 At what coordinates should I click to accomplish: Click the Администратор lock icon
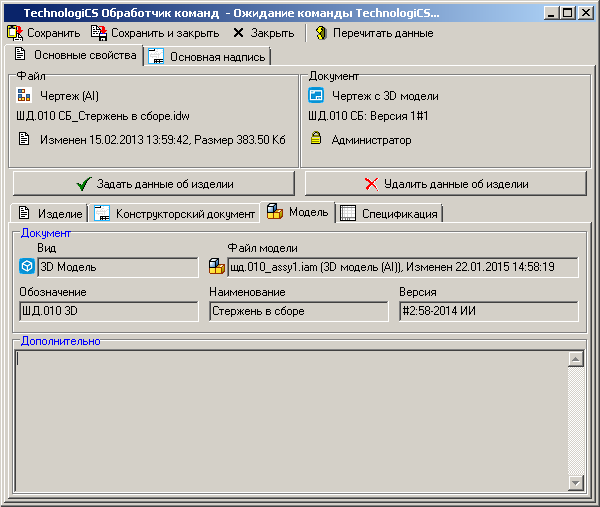(316, 140)
